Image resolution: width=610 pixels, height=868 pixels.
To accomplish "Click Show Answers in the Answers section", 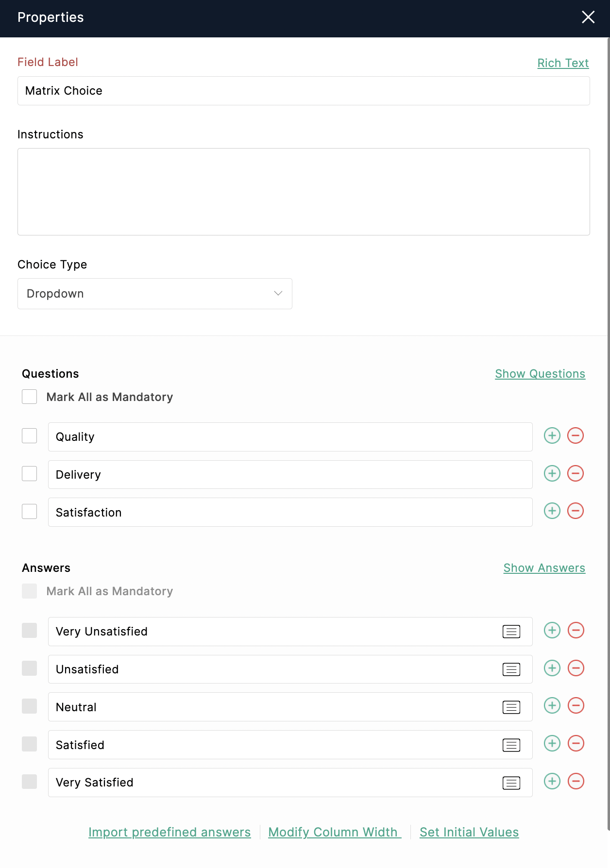I will pyautogui.click(x=544, y=568).
